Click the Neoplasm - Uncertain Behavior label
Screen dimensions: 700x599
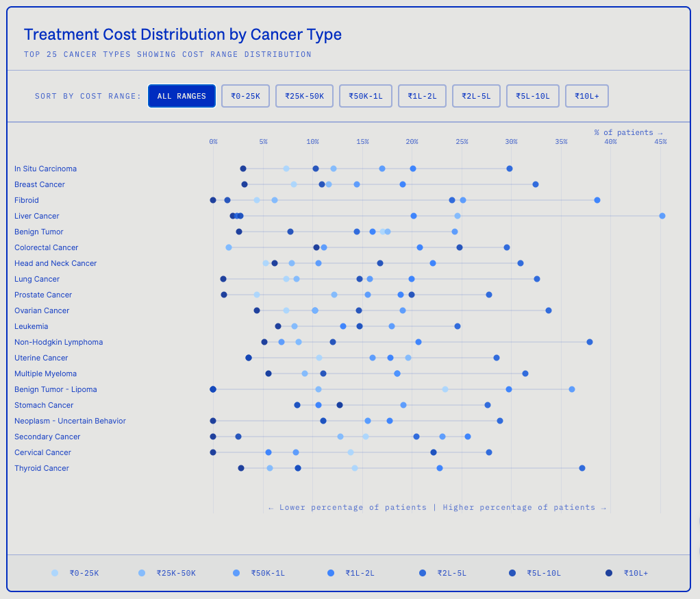tap(70, 421)
